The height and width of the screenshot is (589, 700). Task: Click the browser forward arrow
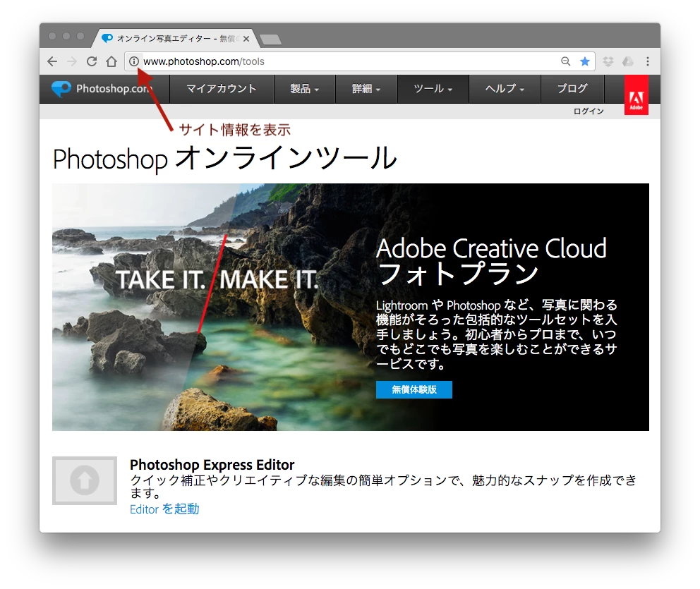tap(72, 61)
